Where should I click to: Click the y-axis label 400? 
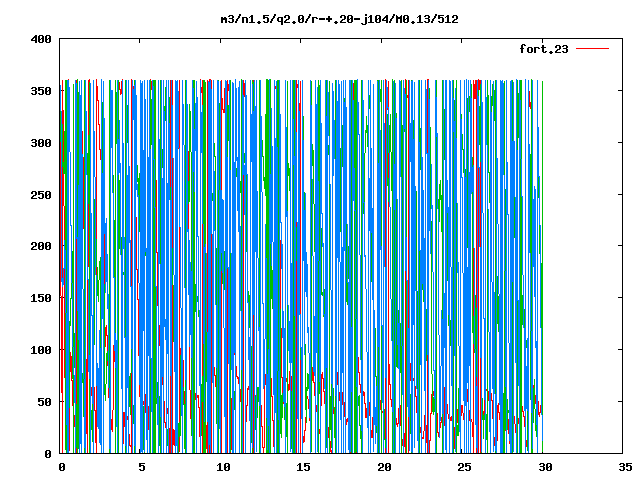(41, 39)
